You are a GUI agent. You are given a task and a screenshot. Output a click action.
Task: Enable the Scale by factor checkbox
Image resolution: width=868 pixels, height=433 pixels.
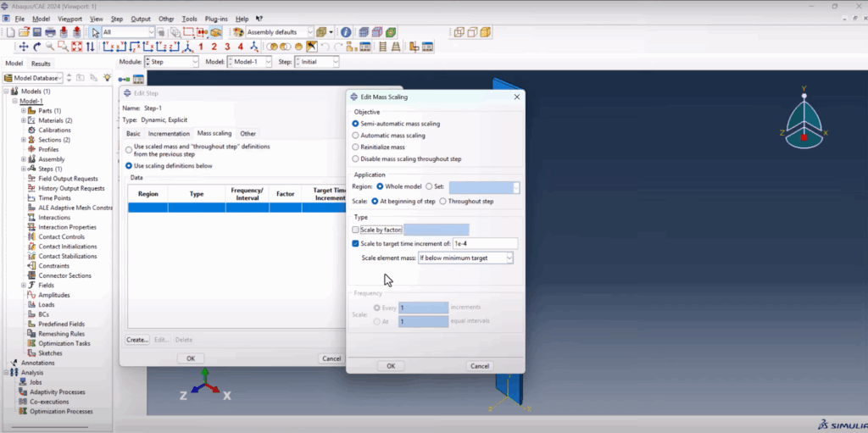355,230
